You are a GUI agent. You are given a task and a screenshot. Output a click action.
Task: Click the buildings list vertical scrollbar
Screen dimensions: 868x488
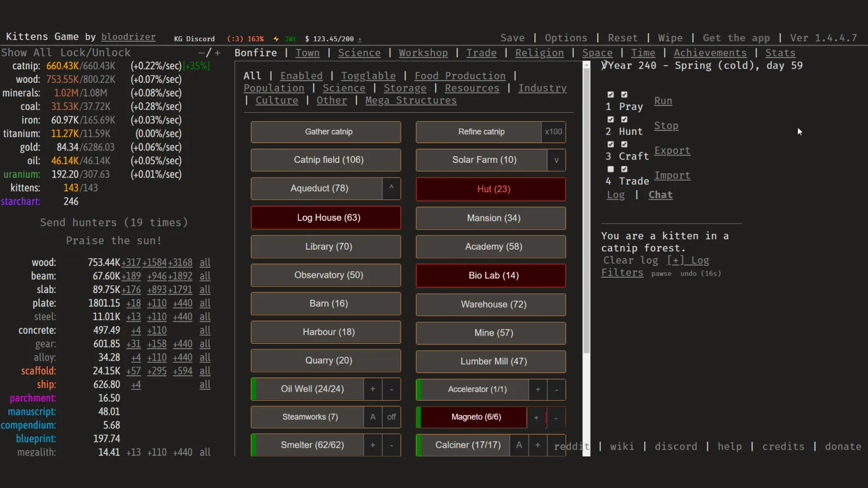(586, 225)
